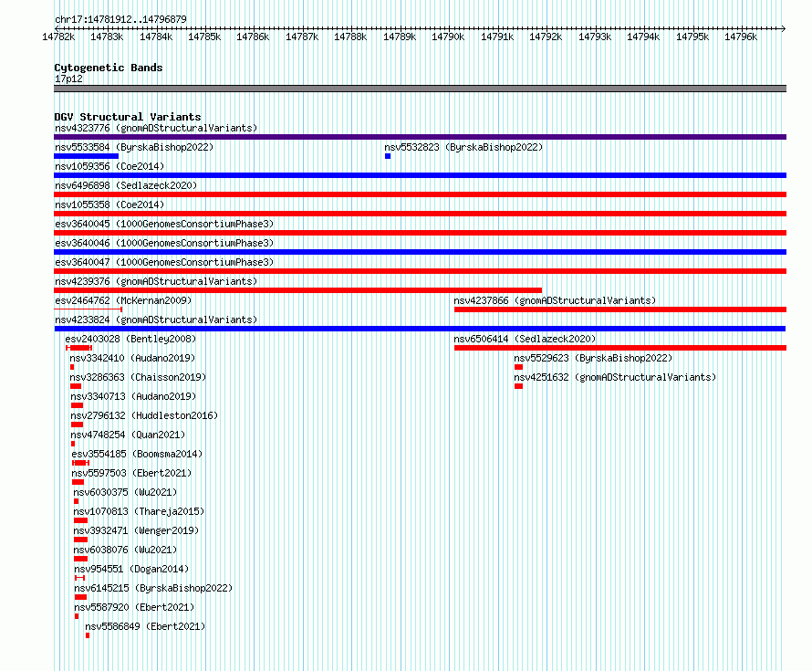Select the 14786k ruler position

(253, 37)
